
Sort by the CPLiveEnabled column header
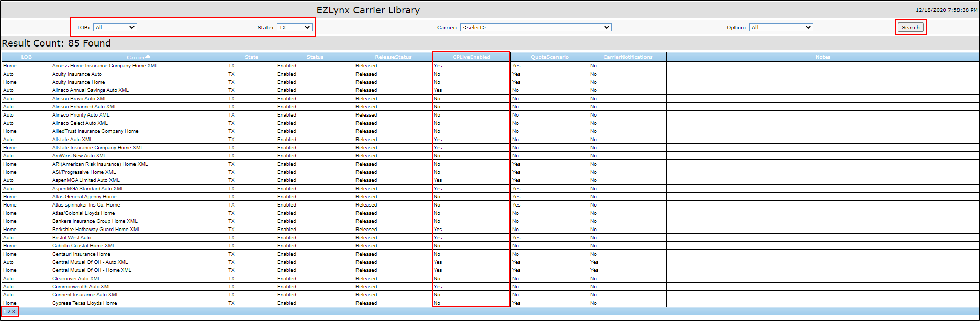[x=472, y=57]
